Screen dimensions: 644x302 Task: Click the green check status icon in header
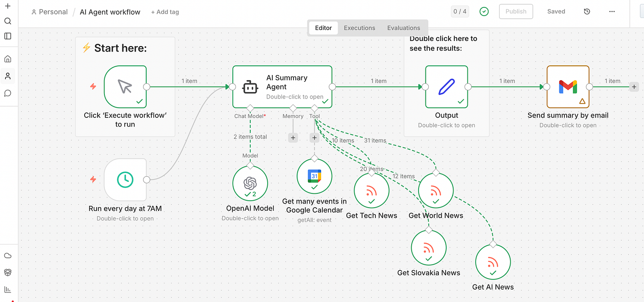(x=484, y=12)
